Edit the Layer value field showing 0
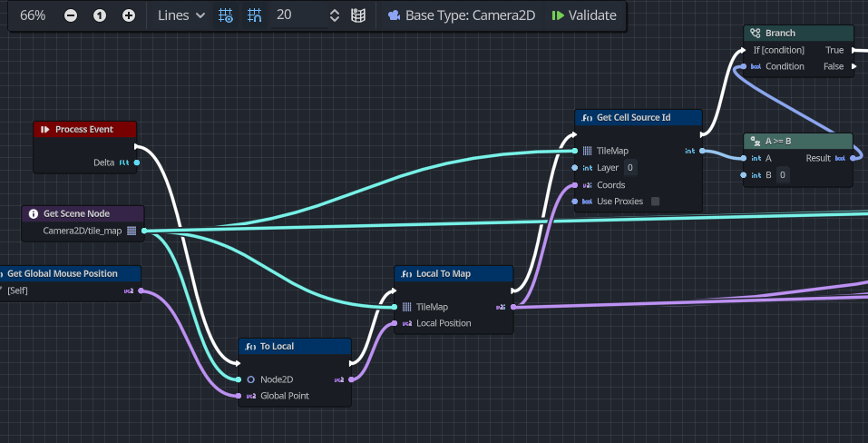Image resolution: width=868 pixels, height=443 pixels. 630,168
